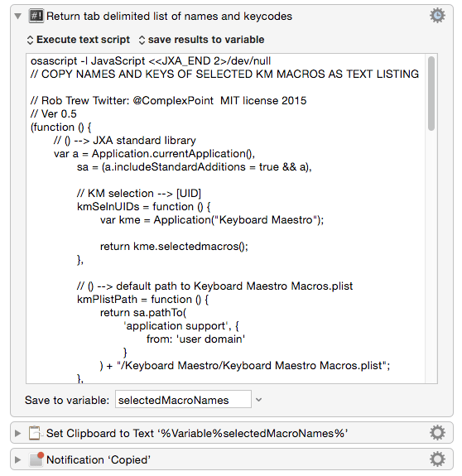
Task: Click the 'Save to variable:' label
Action: [x=67, y=400]
